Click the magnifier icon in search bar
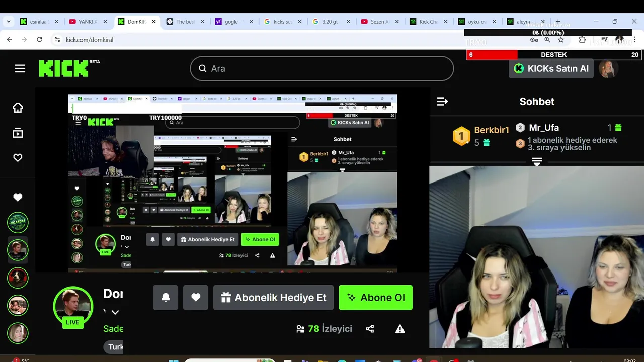 pos(203,68)
